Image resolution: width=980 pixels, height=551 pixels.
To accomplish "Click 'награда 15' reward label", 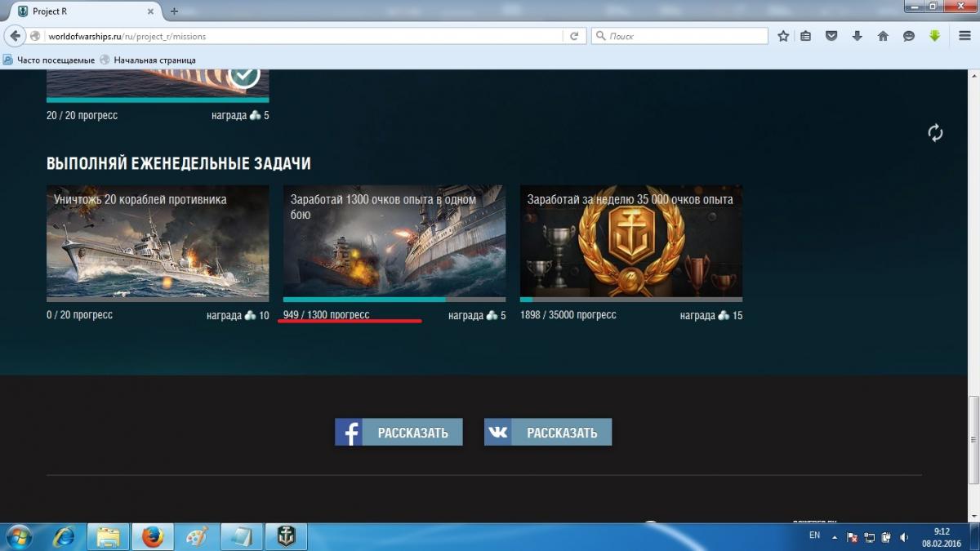I will tap(711, 316).
